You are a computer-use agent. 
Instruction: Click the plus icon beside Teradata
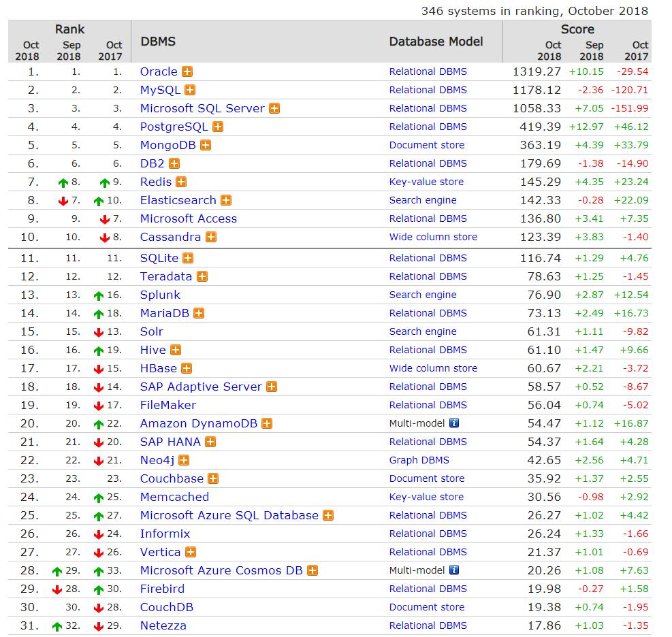[x=202, y=276]
